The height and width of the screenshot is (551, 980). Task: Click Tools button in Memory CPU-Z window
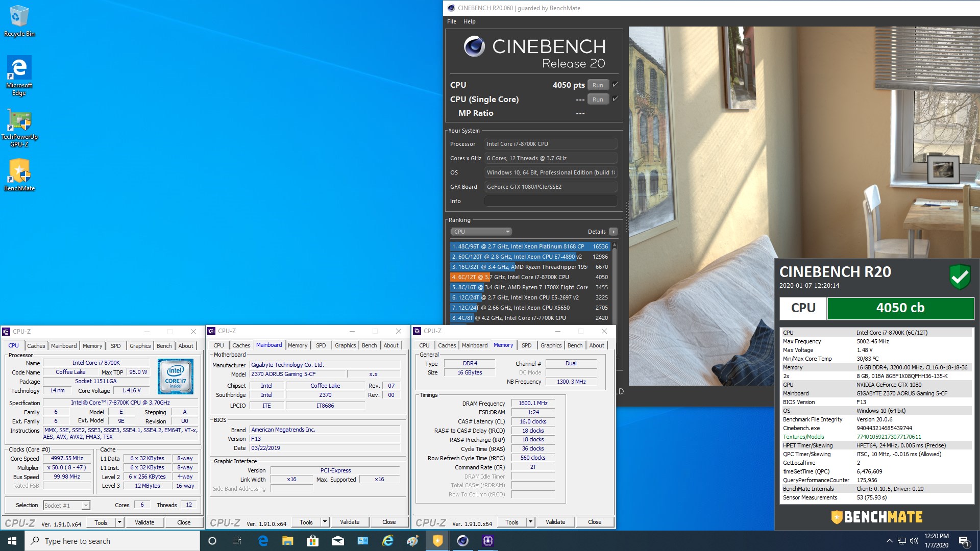(512, 522)
